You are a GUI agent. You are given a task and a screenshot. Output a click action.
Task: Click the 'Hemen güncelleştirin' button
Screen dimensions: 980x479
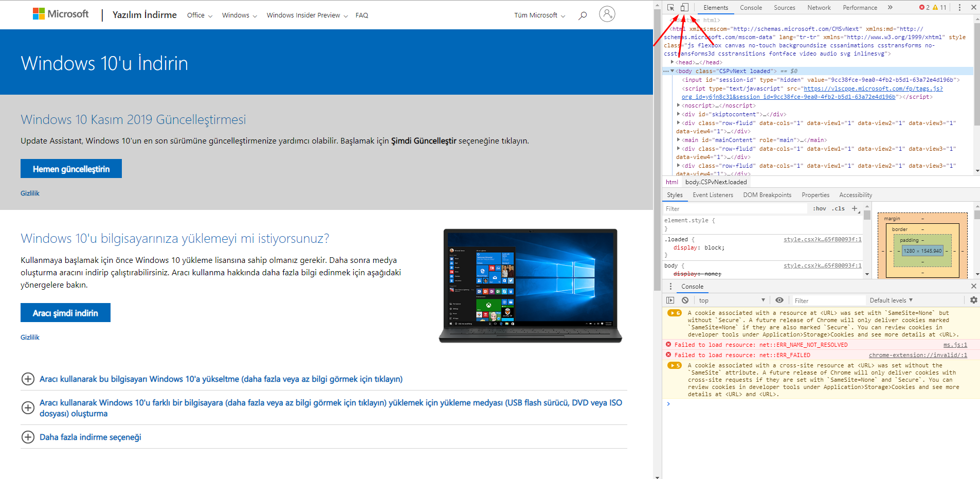pos(71,169)
